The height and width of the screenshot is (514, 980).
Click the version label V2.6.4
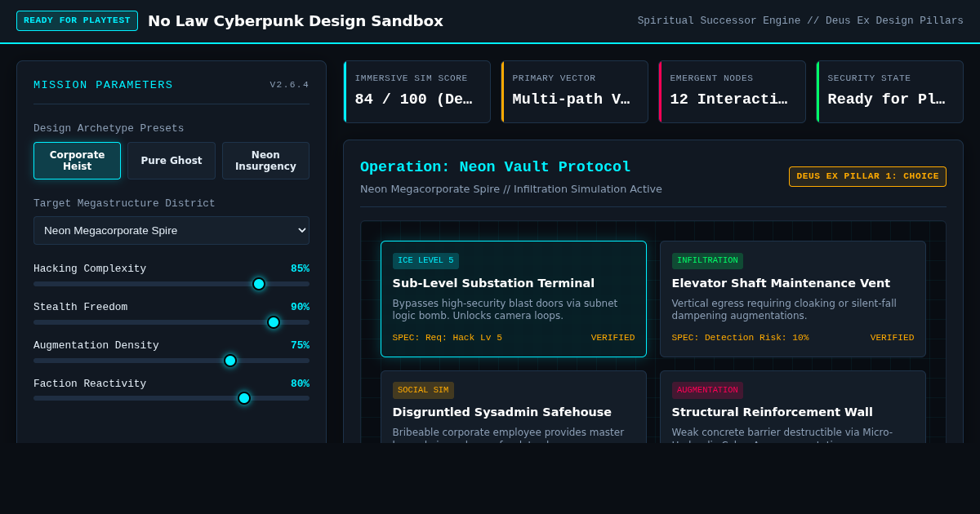[289, 85]
